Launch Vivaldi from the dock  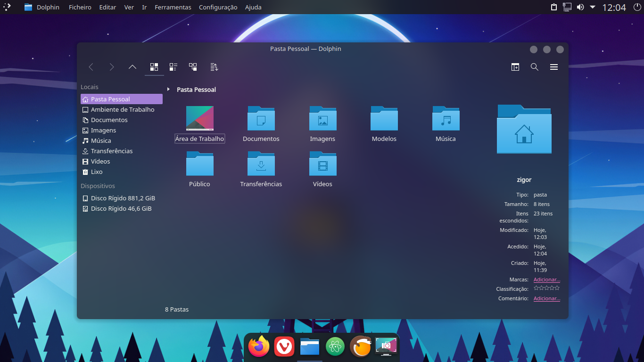284,347
